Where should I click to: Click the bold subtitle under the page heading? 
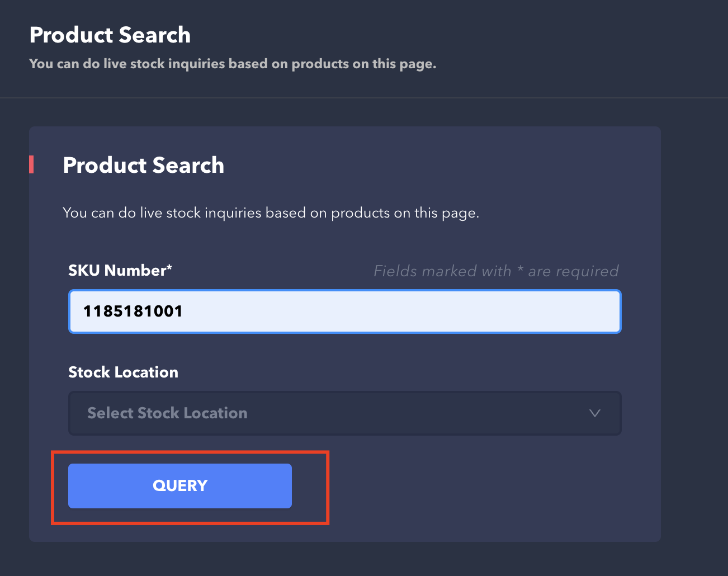pyautogui.click(x=233, y=64)
